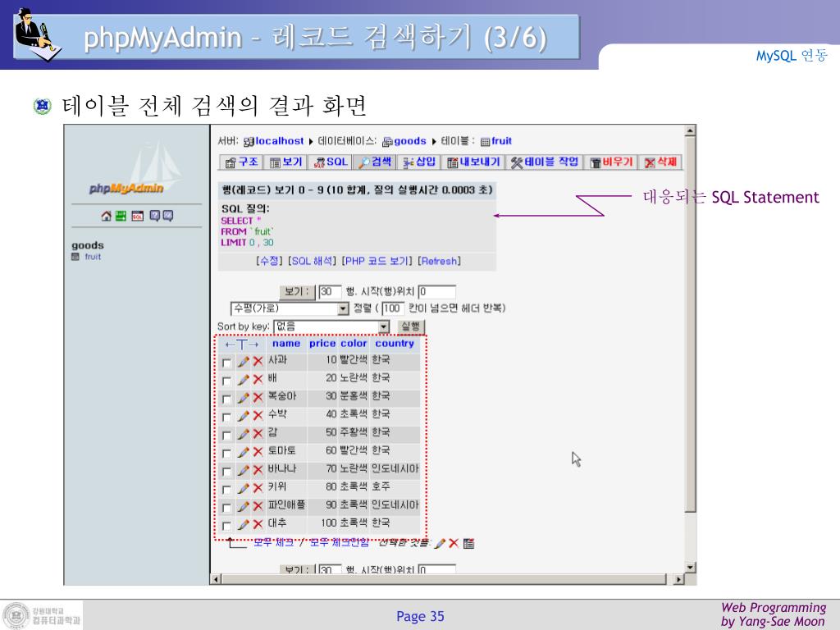Click the [수정] edit query link
Image resolution: width=840 pixels, height=630 pixels.
point(269,261)
